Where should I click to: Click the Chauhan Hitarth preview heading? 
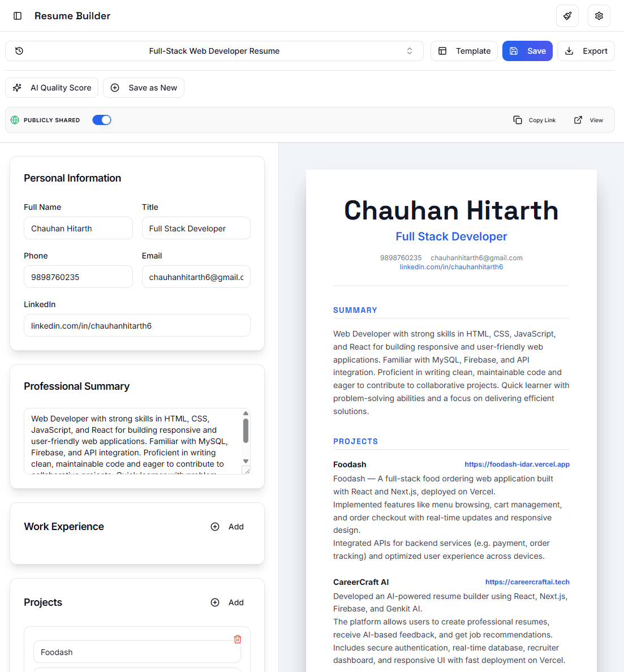[x=451, y=210]
